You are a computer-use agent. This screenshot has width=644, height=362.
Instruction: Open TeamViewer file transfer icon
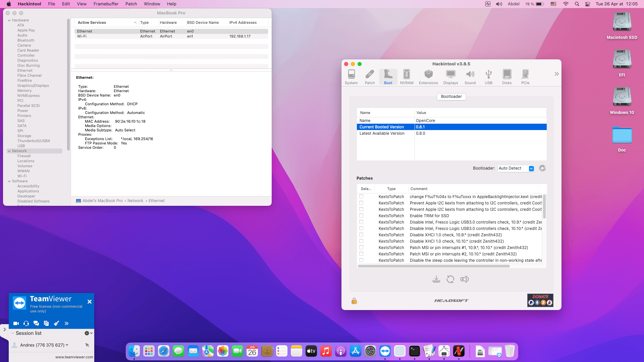coord(46,323)
